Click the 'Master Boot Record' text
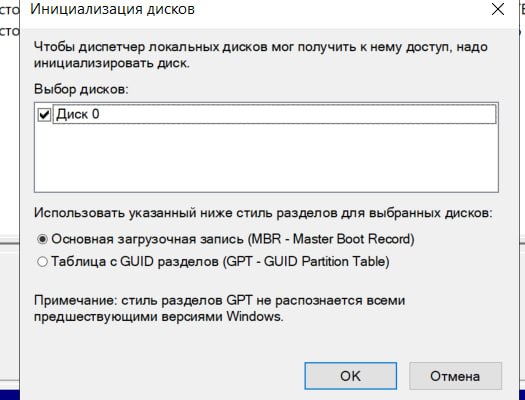The width and height of the screenshot is (525, 400). [353, 239]
